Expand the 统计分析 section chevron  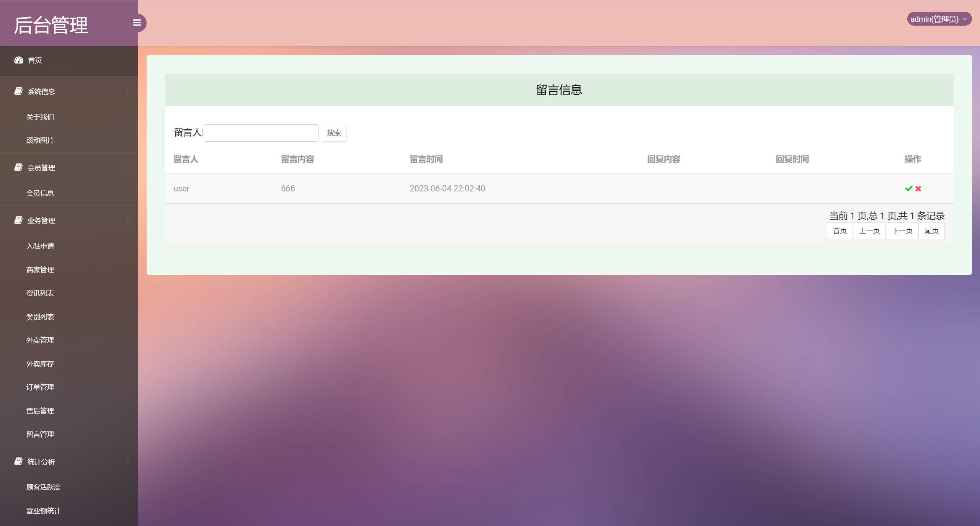pyautogui.click(x=127, y=462)
